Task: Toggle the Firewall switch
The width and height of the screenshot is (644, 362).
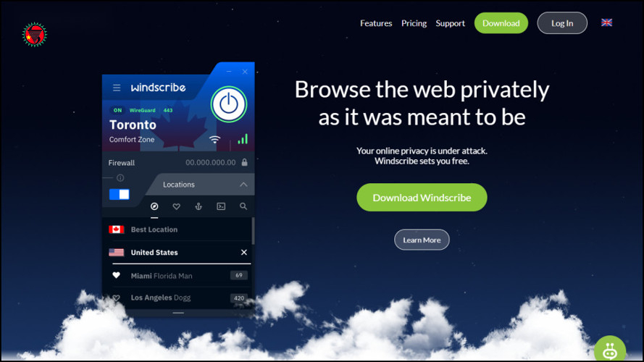Action: (120, 194)
